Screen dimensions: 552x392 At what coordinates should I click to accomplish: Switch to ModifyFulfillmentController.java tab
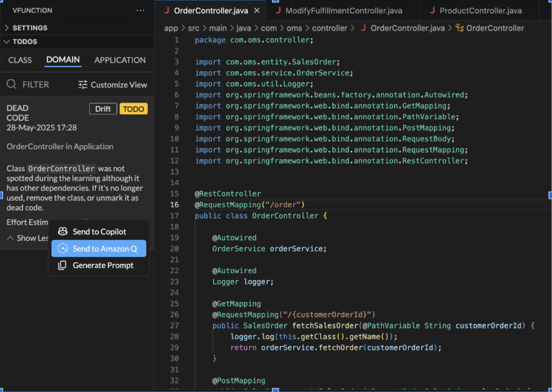[343, 11]
